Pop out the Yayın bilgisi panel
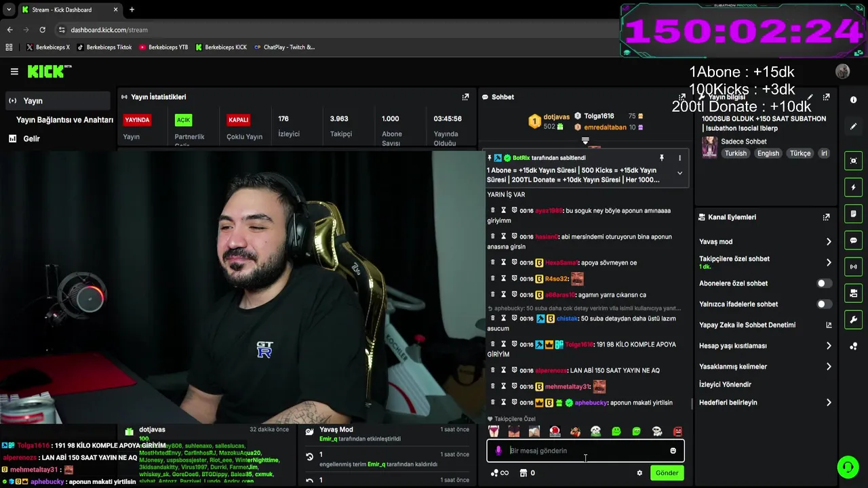This screenshot has width=868, height=488. [826, 97]
